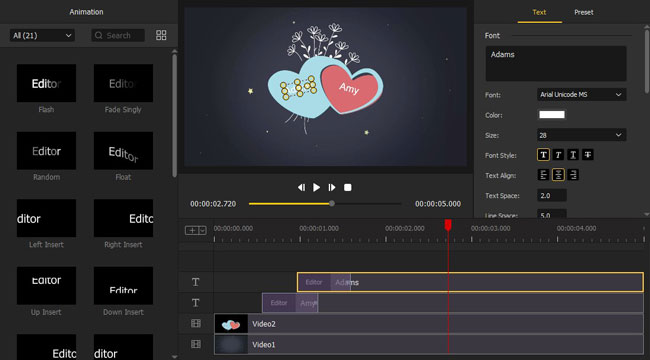Open the font Size 28 dropdown
Viewport: 650px width, 360px height.
581,135
